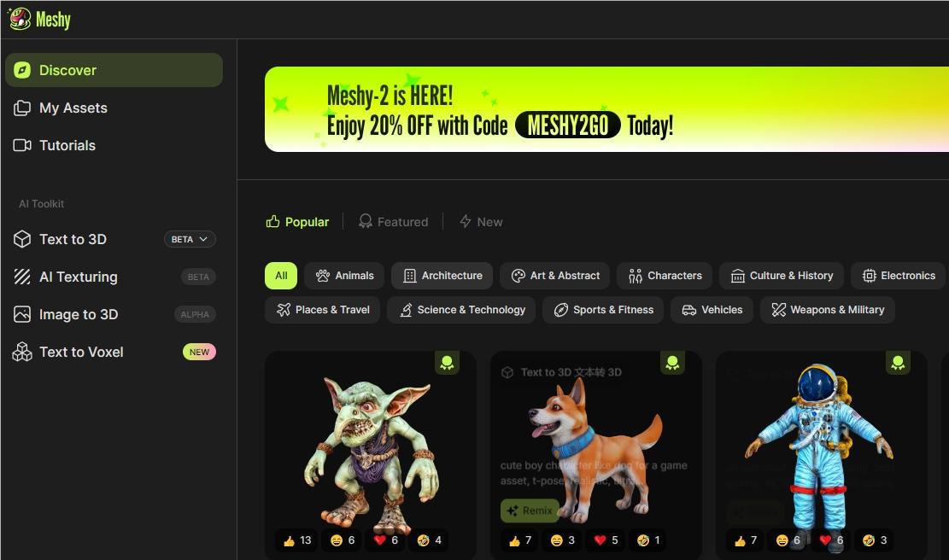
Task: Filter by the Animals category
Action: click(x=344, y=276)
